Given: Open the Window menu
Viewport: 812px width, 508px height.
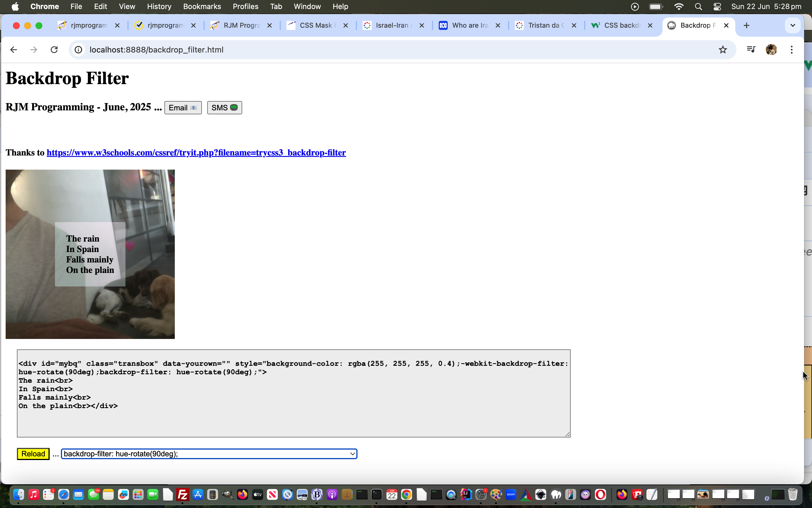Looking at the screenshot, I should [x=307, y=7].
